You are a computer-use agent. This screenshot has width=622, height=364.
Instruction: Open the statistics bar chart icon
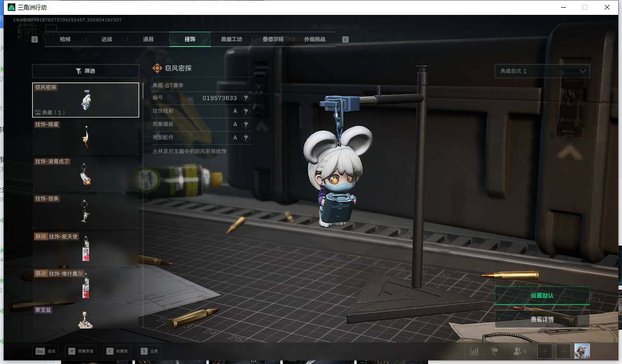(x=475, y=351)
